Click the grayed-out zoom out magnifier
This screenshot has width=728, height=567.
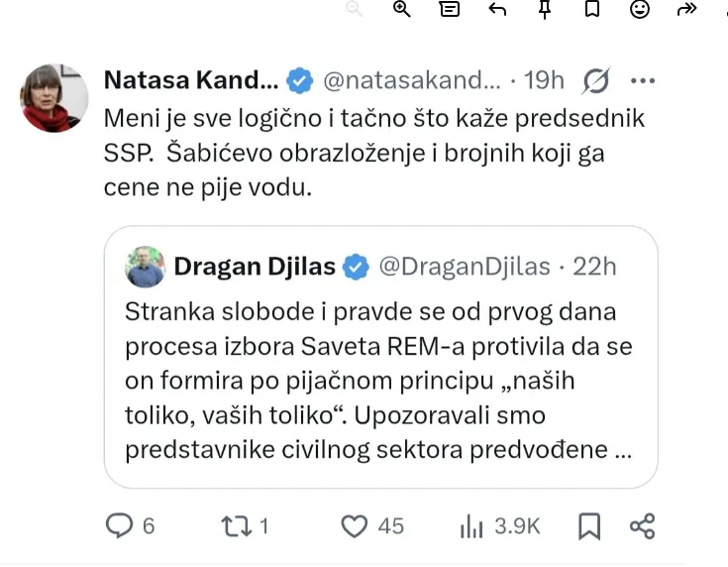tap(355, 9)
